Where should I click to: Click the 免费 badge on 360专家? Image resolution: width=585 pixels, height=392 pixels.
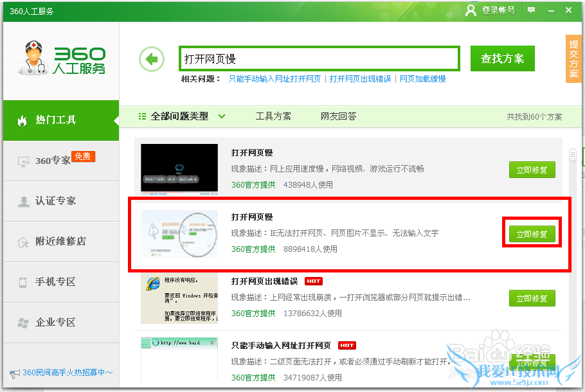coord(83,156)
